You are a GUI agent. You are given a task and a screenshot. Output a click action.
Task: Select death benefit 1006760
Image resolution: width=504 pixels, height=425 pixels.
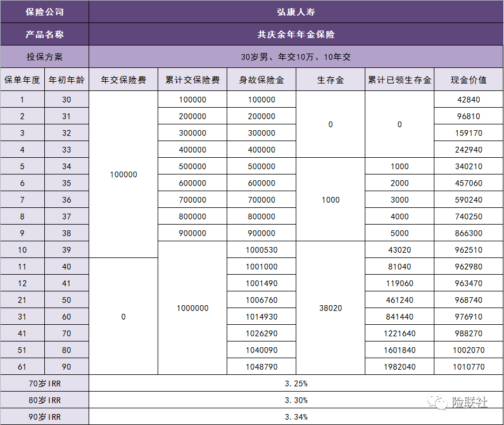261,300
